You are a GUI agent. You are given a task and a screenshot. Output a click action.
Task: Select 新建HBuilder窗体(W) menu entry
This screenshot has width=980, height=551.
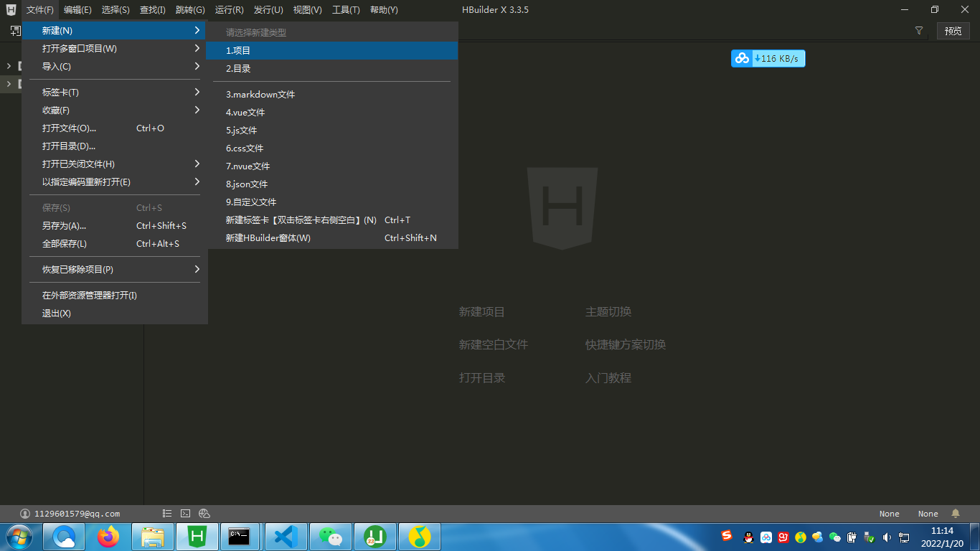click(332, 237)
